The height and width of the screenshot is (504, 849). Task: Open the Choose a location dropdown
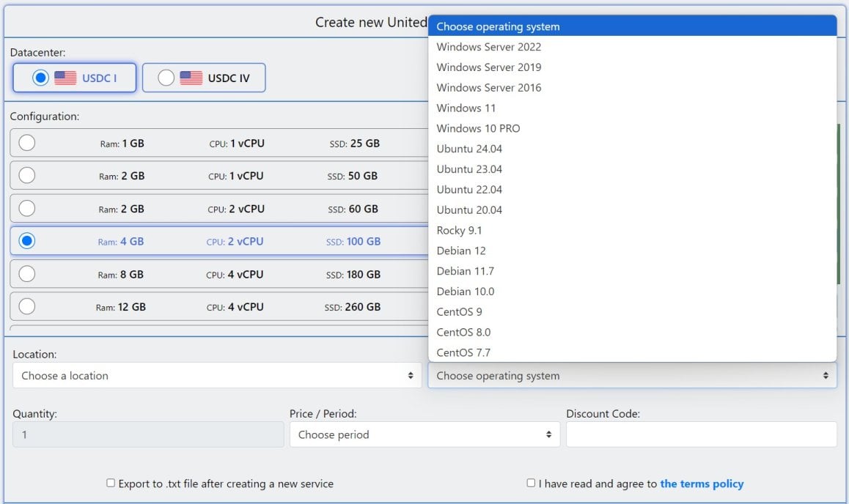pyautogui.click(x=217, y=375)
